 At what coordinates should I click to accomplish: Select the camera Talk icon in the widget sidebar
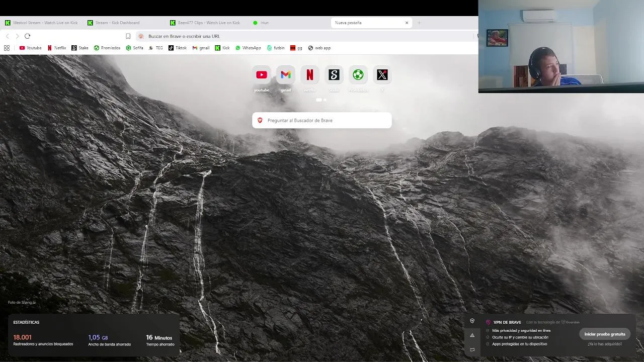coord(472,349)
